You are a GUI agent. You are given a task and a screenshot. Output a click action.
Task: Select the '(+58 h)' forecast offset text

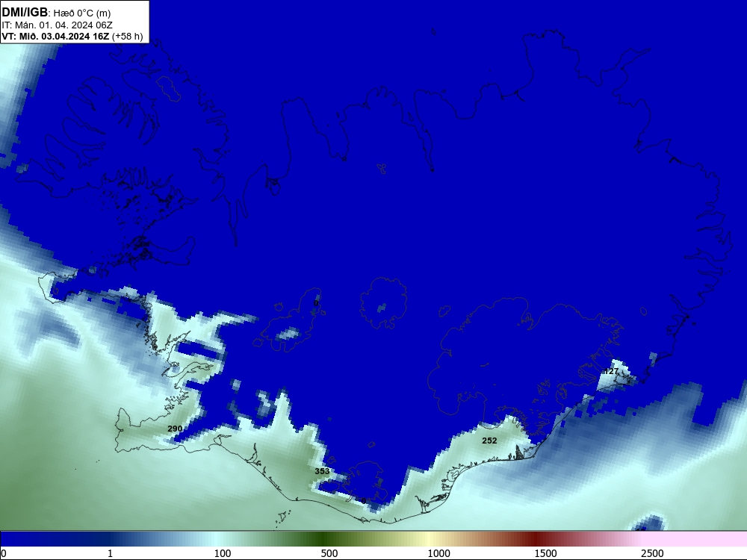(x=127, y=36)
